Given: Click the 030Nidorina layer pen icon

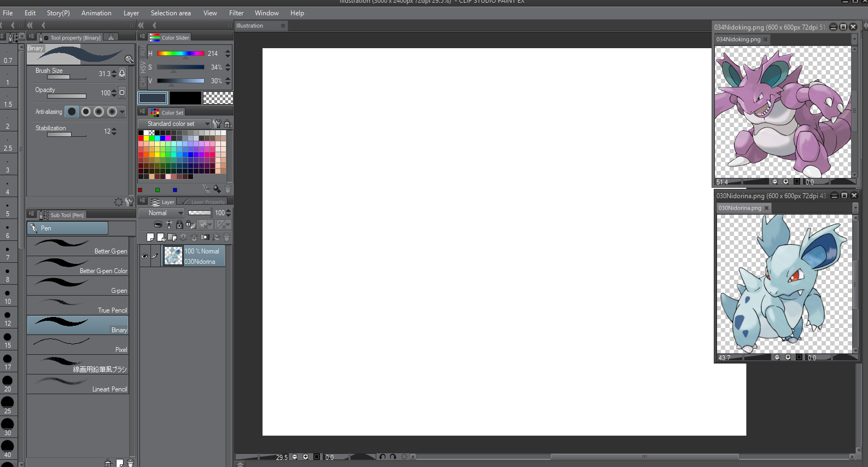Looking at the screenshot, I should click(155, 256).
